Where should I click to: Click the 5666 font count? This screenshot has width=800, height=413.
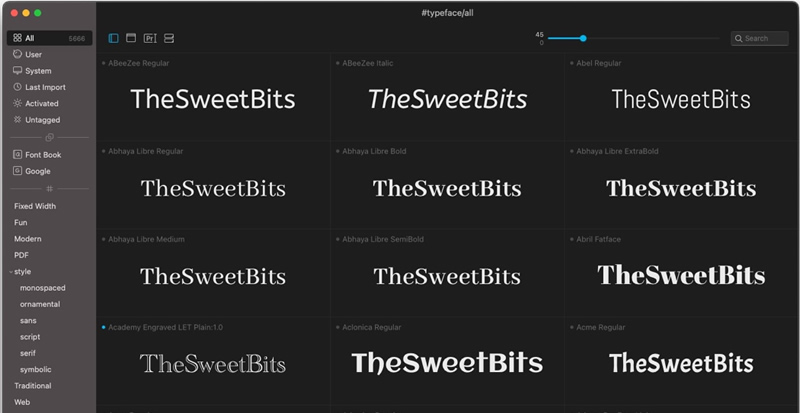click(77, 39)
